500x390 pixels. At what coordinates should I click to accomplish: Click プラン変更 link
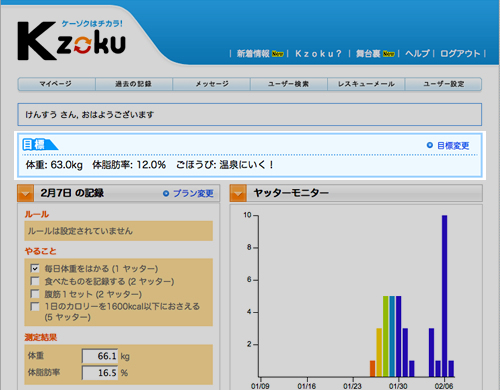point(193,194)
